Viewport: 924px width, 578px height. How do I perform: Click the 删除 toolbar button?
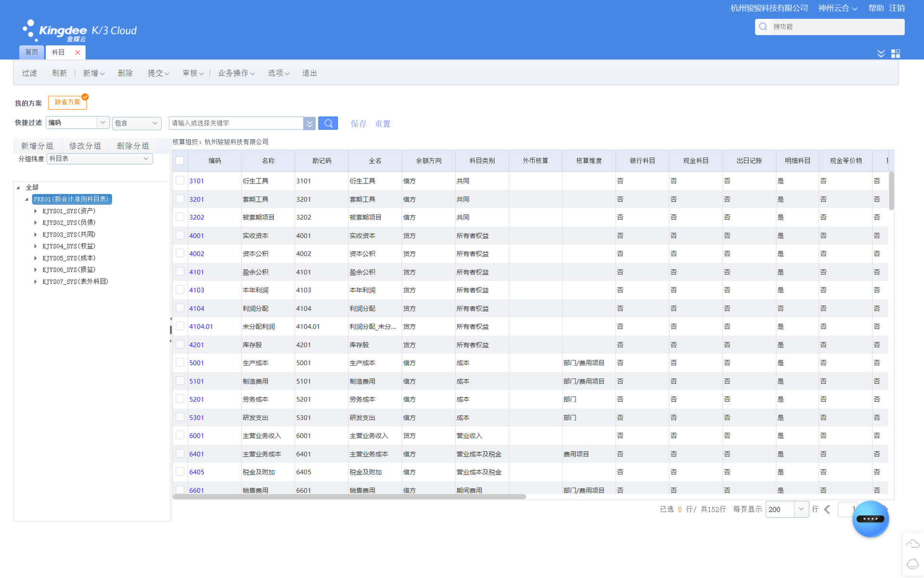coord(125,73)
